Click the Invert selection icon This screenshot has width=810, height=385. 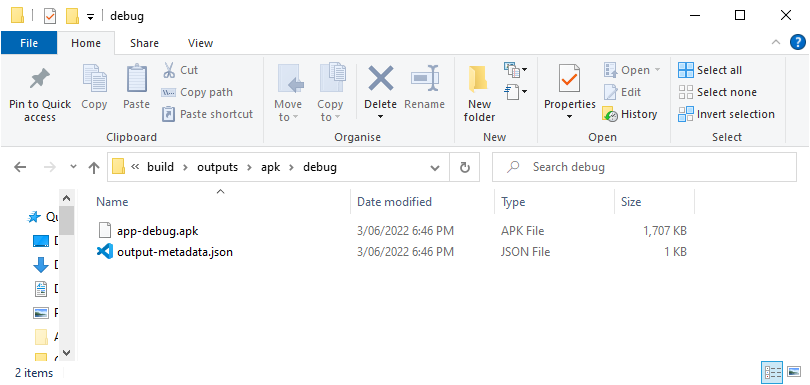click(x=686, y=114)
